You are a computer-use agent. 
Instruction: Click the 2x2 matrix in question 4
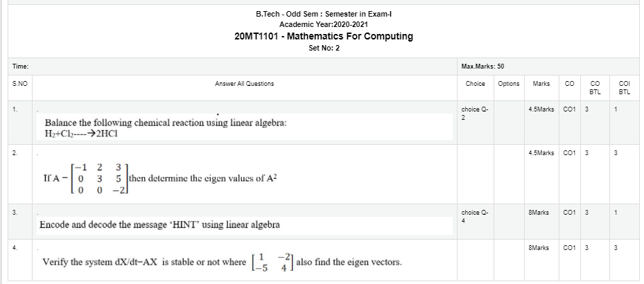[272, 262]
